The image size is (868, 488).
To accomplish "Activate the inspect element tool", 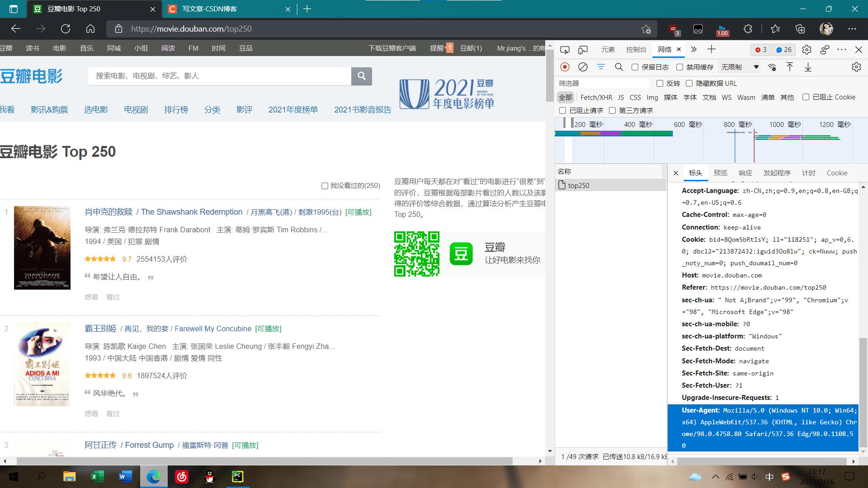I will (x=565, y=49).
